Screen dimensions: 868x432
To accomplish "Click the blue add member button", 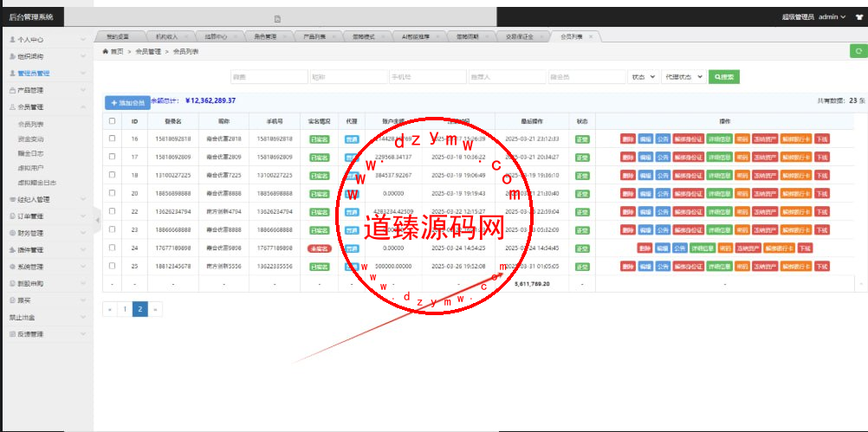I will (127, 103).
